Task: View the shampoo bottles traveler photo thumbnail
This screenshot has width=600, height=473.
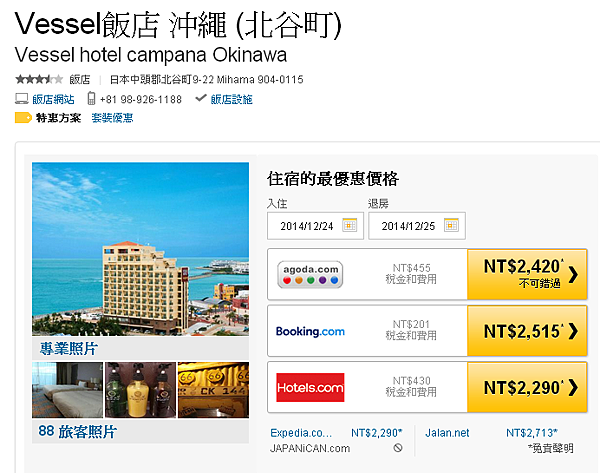Action: coord(140,390)
